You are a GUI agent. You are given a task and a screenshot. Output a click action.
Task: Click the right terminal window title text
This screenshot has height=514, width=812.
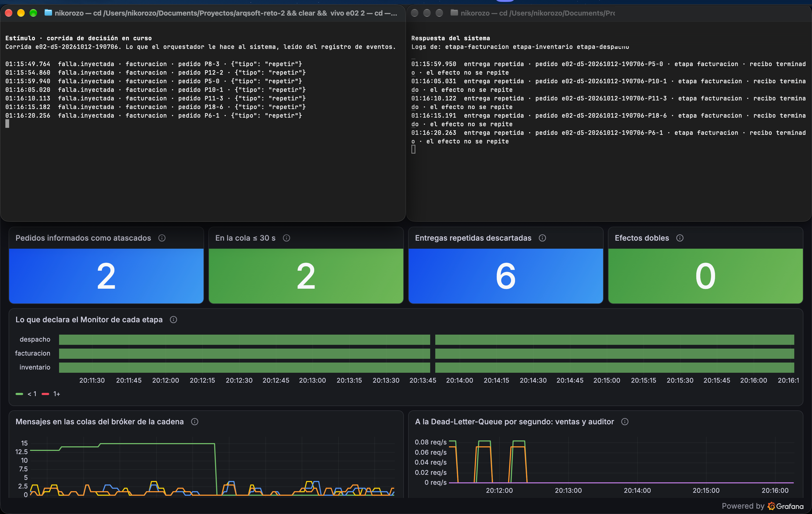pos(538,13)
